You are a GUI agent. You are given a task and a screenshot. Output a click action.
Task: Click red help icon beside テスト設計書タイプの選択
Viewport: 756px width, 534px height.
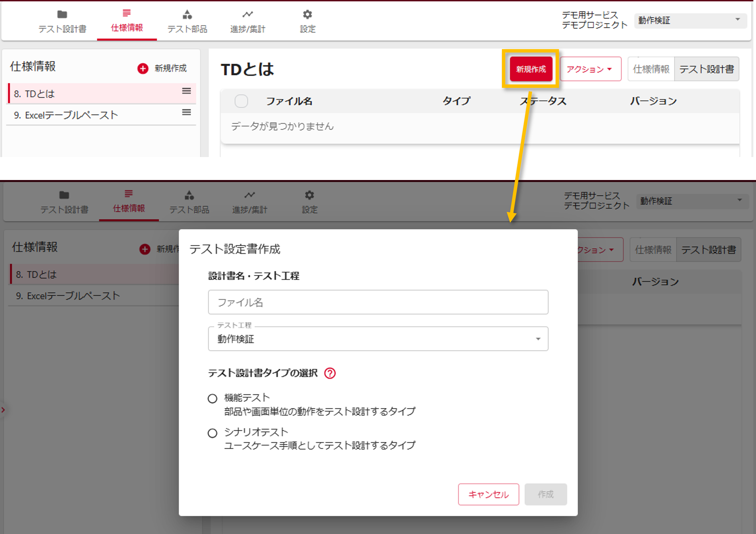coord(330,373)
